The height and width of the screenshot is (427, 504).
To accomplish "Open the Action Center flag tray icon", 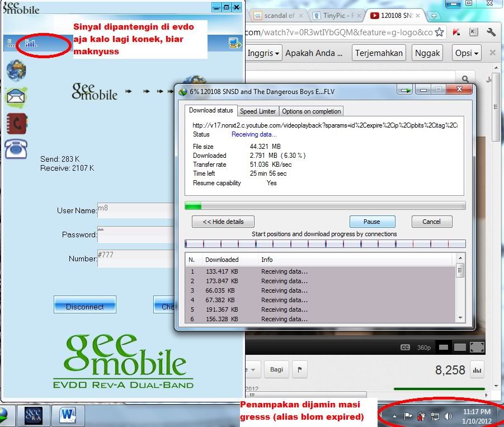I will [x=408, y=417].
